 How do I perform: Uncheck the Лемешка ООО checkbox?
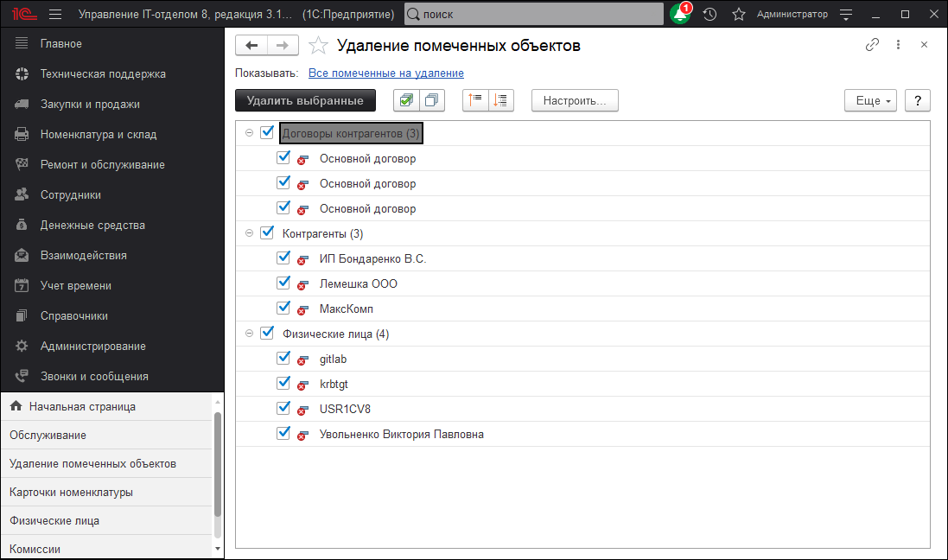[283, 283]
